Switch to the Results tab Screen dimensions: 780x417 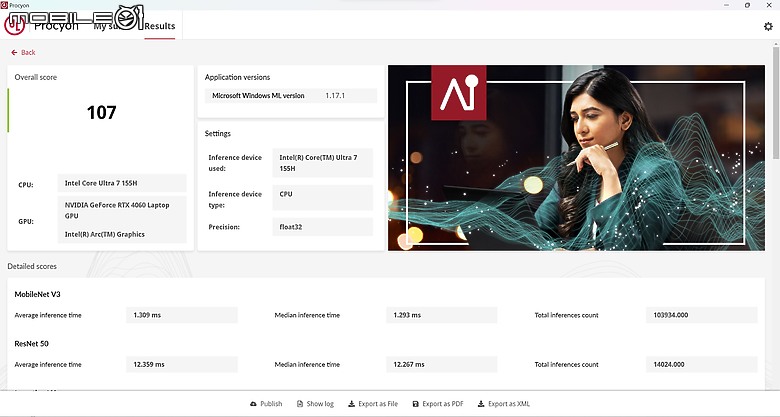160,26
